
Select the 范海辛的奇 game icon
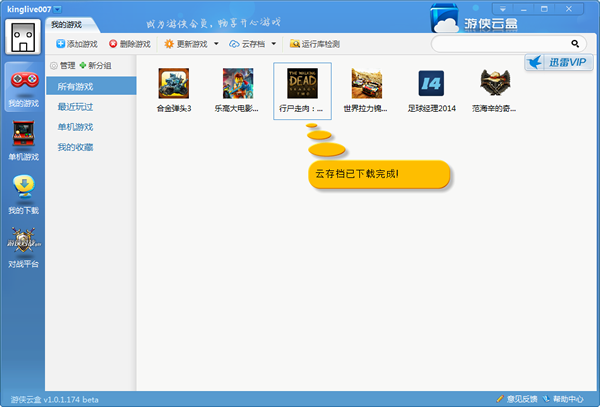click(495, 83)
